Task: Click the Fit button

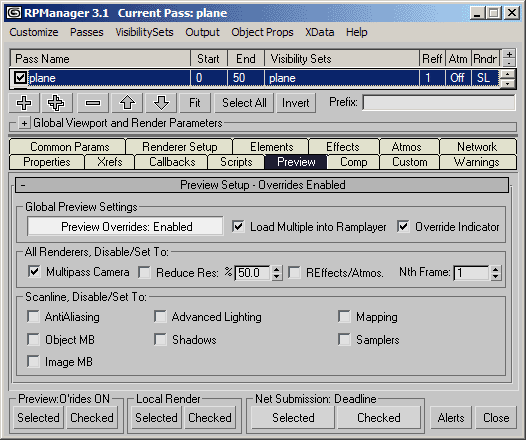Action: click(x=195, y=103)
